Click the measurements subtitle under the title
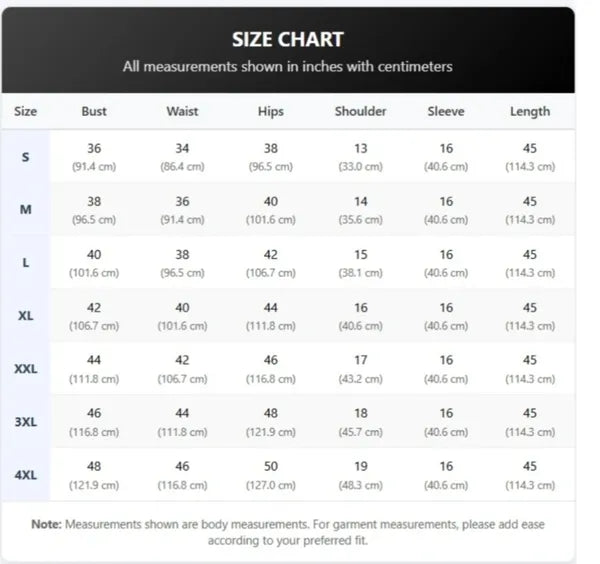This screenshot has width=600, height=564. pos(288,67)
